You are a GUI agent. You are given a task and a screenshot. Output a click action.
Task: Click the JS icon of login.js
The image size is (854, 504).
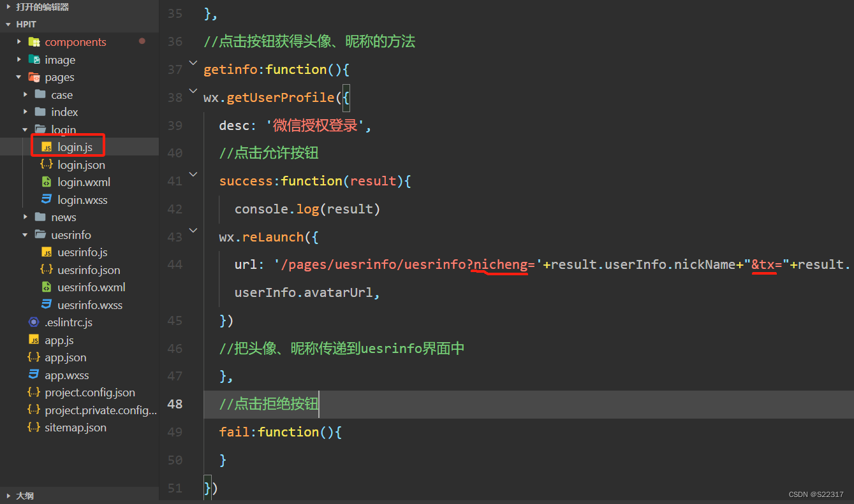[x=47, y=147]
